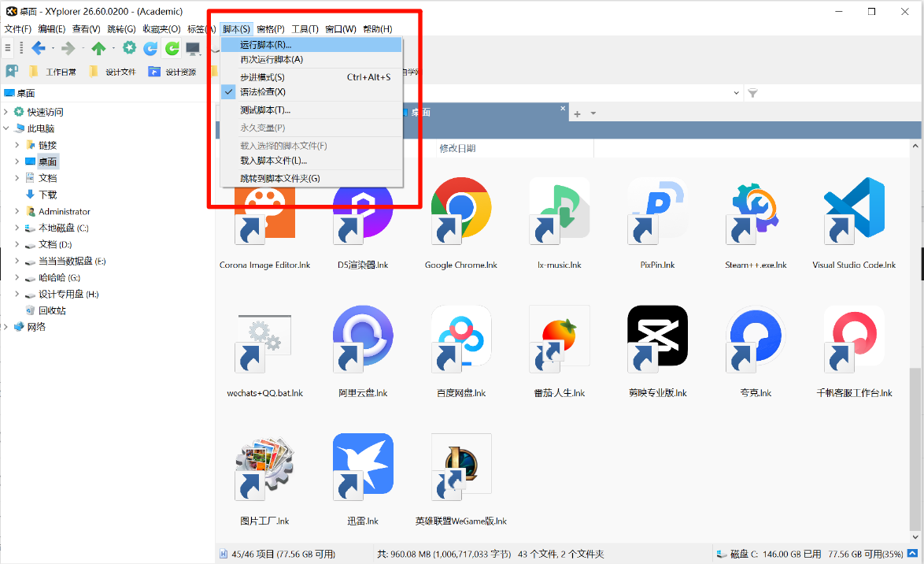Click the teal gear toolbar icon

pyautogui.click(x=129, y=48)
